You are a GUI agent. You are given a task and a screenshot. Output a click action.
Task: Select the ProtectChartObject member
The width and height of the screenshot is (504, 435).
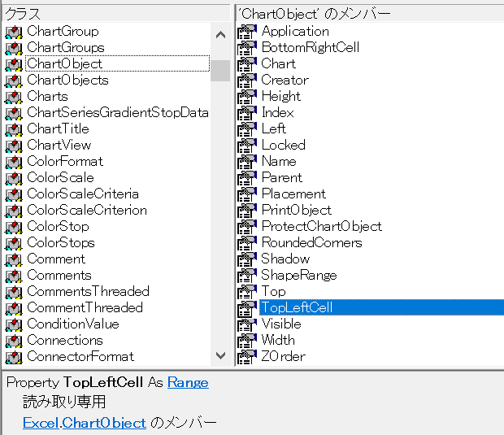(322, 227)
